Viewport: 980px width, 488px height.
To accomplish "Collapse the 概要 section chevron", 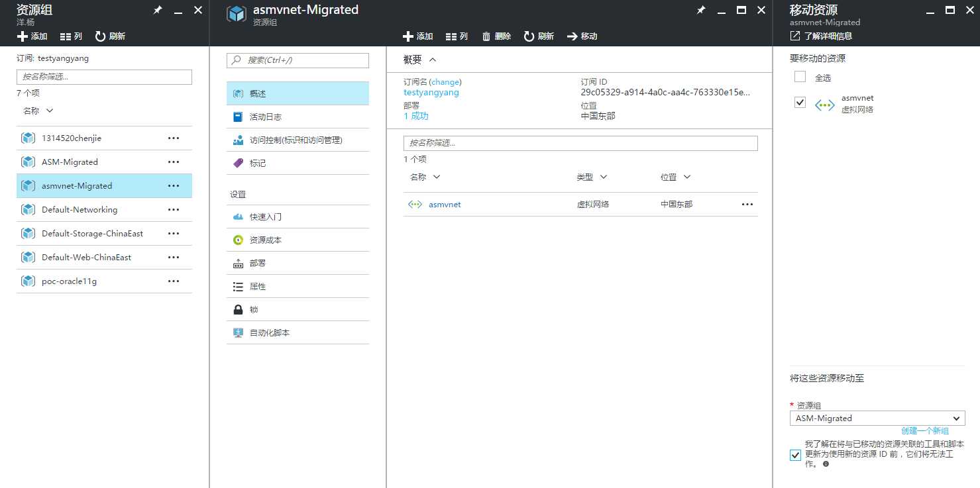I will tap(433, 60).
